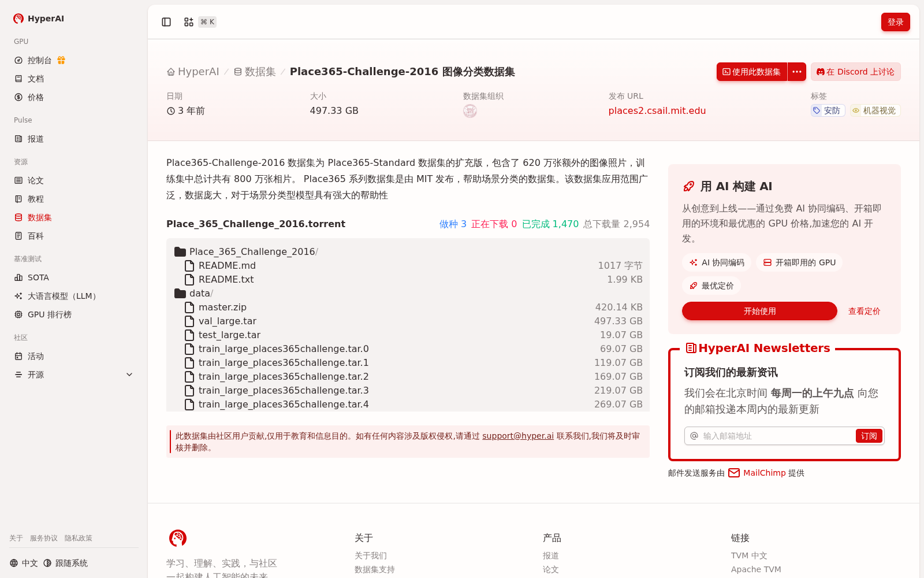Open 服务协议 link in sidebar footer
924x578 pixels.
point(44,538)
